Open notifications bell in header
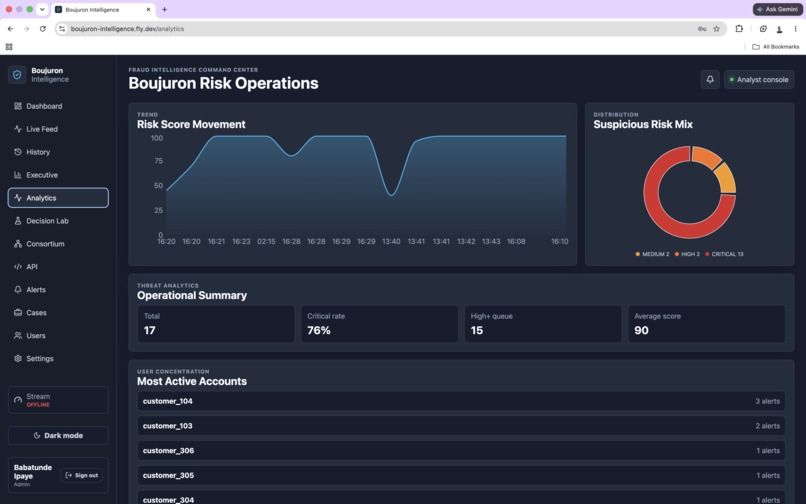Image resolution: width=806 pixels, height=504 pixels. [710, 79]
